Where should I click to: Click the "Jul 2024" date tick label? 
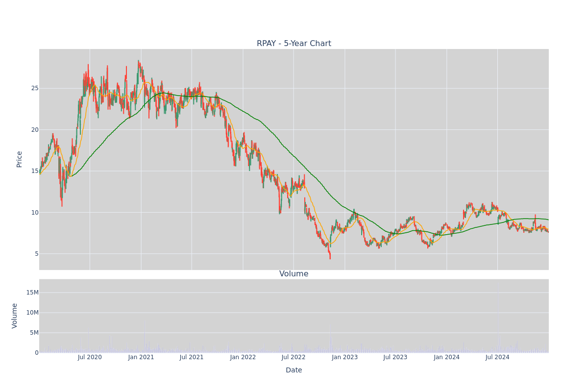coord(497,357)
